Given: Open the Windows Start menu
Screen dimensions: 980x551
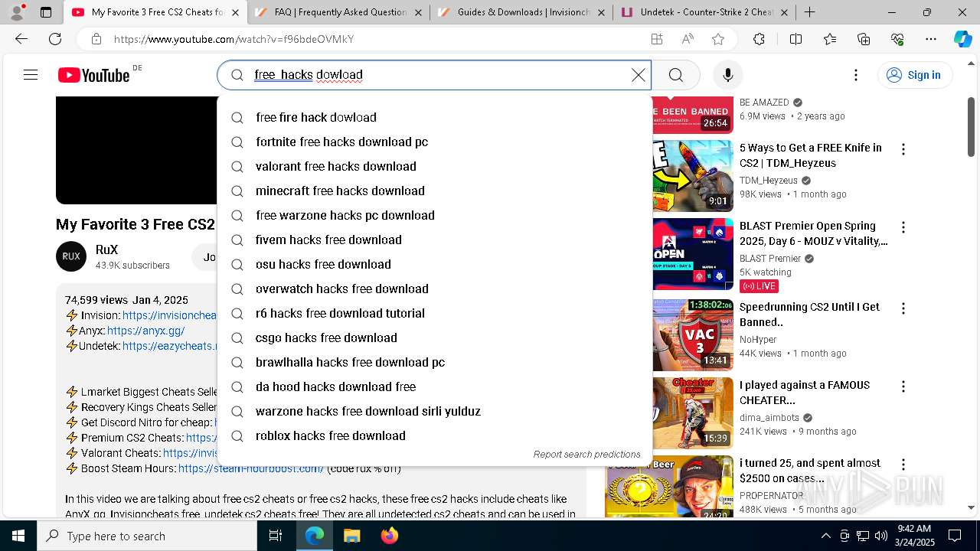Looking at the screenshot, I should click(x=18, y=536).
